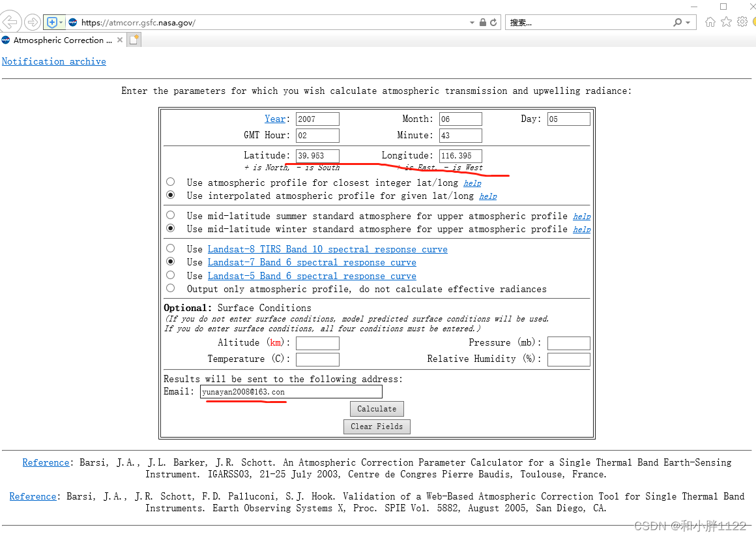The width and height of the screenshot is (756, 538).
Task: Click the browser Forward arrow button
Action: point(33,22)
